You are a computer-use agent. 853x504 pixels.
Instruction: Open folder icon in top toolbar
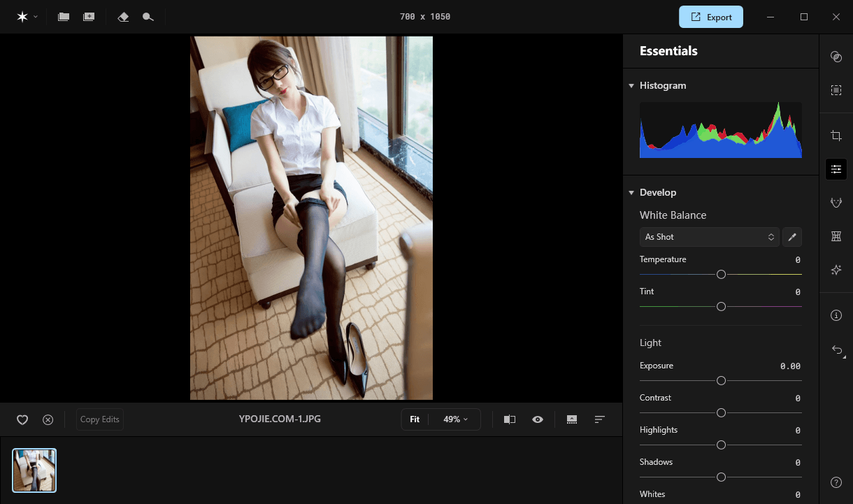click(x=64, y=17)
